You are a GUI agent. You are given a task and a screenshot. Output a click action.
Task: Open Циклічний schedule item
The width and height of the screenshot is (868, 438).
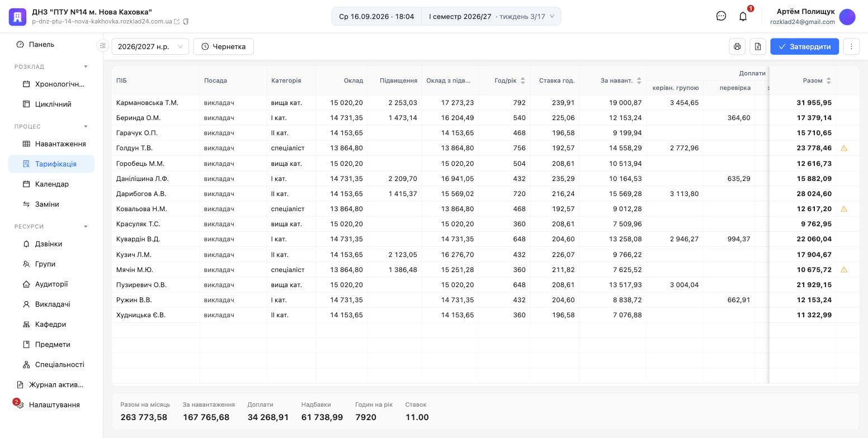click(51, 104)
